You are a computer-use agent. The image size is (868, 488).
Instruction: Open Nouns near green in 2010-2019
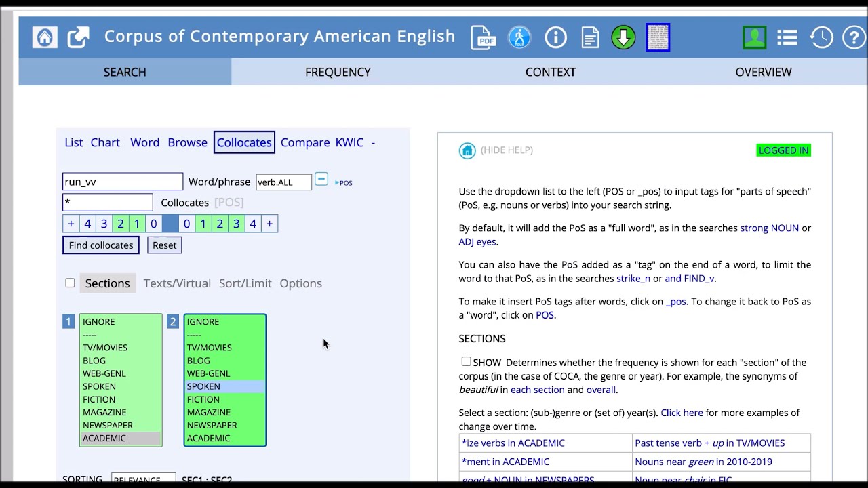pos(703,462)
